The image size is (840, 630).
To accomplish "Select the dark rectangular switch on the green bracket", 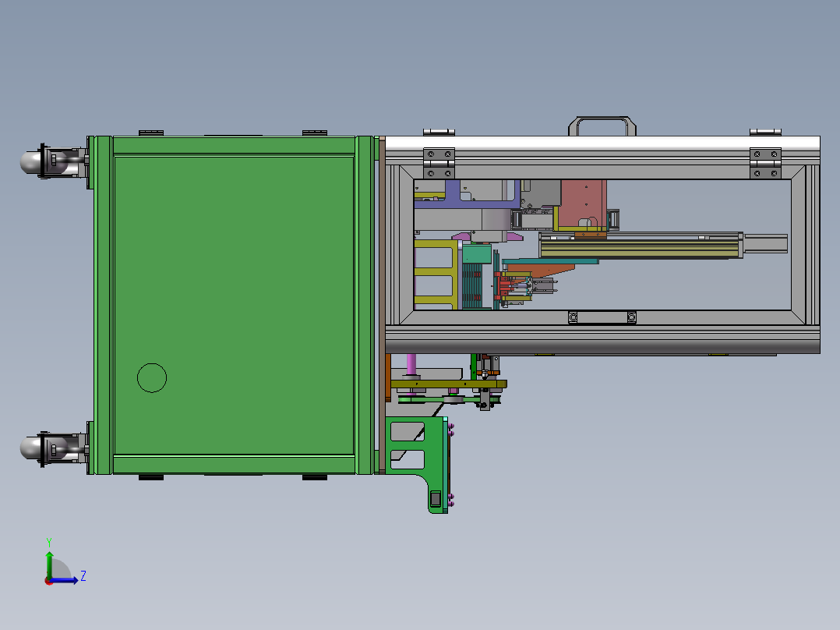I will pyautogui.click(x=436, y=499).
